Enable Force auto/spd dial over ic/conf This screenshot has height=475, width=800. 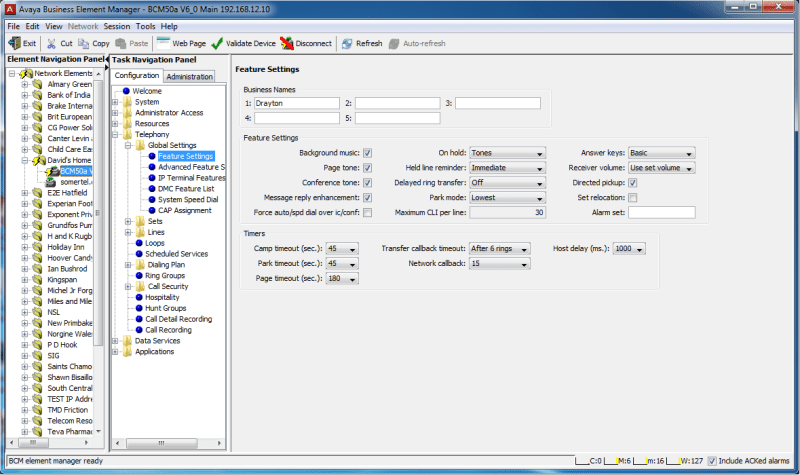(x=367, y=212)
